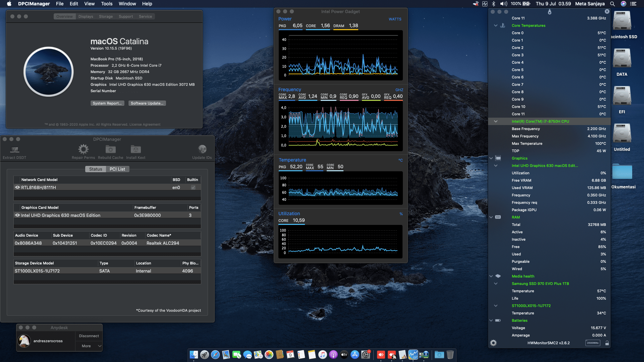Collapse Intel UHD Graphics 630 subsection
The image size is (644, 362).
pos(495,166)
